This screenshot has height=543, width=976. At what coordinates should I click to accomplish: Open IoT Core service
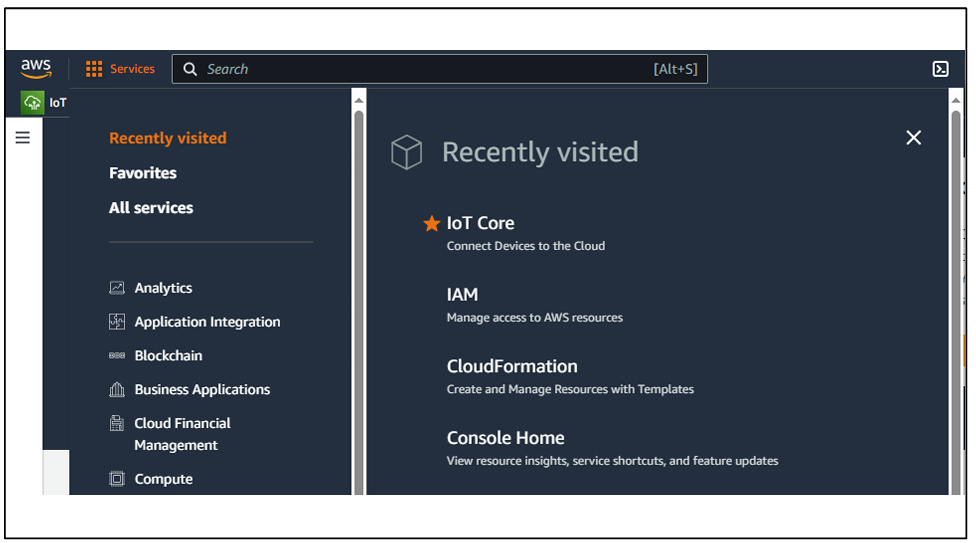(x=481, y=223)
